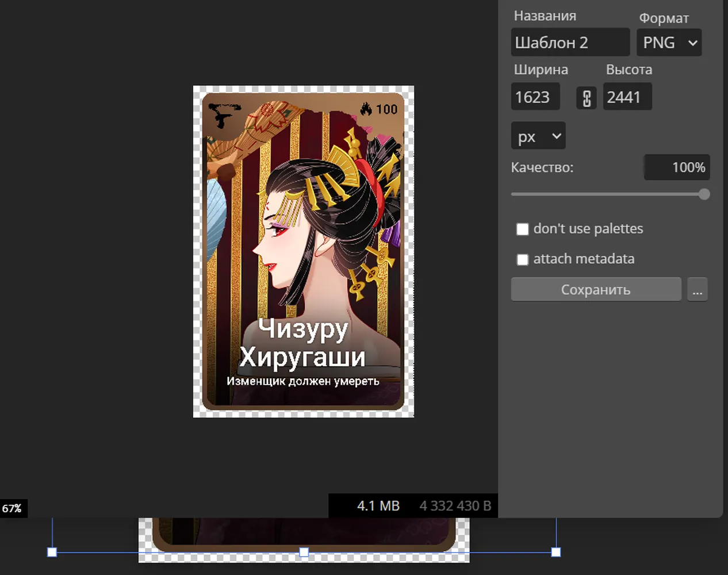This screenshot has width=728, height=575.
Task: Click the Названия name field "Шаблон 2"
Action: (x=570, y=43)
